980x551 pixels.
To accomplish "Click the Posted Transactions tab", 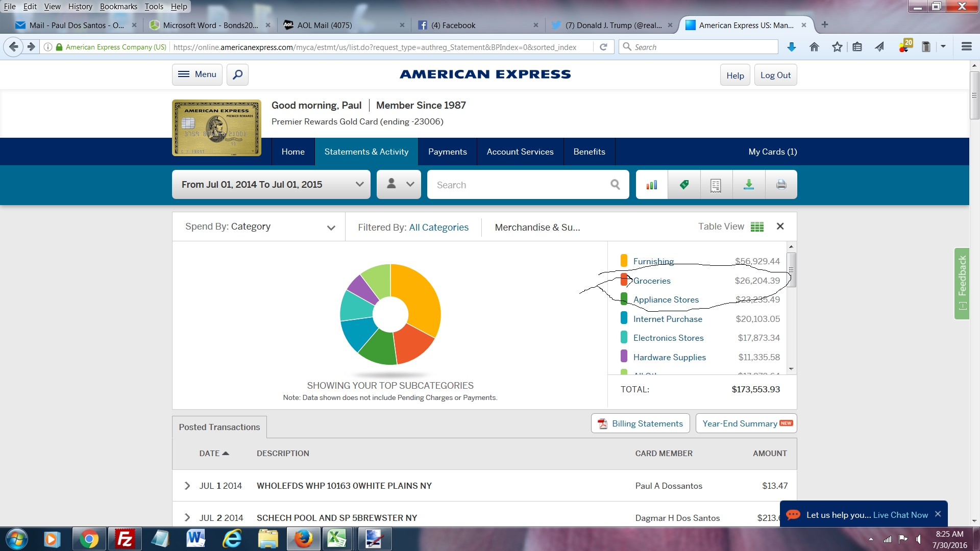I will coord(219,427).
